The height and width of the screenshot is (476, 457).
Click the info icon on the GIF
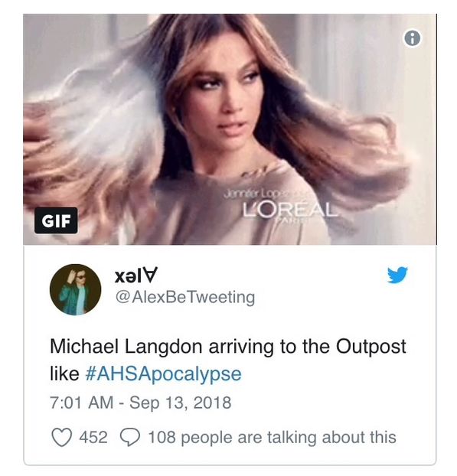click(x=413, y=38)
